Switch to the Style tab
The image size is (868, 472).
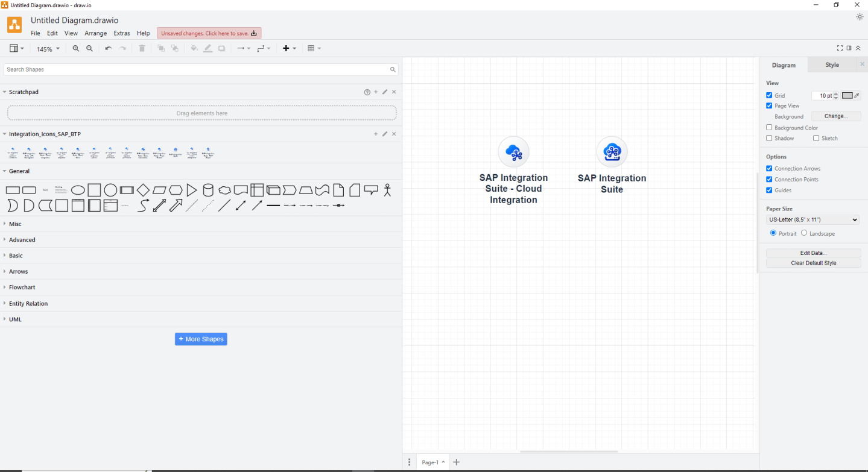(x=832, y=65)
